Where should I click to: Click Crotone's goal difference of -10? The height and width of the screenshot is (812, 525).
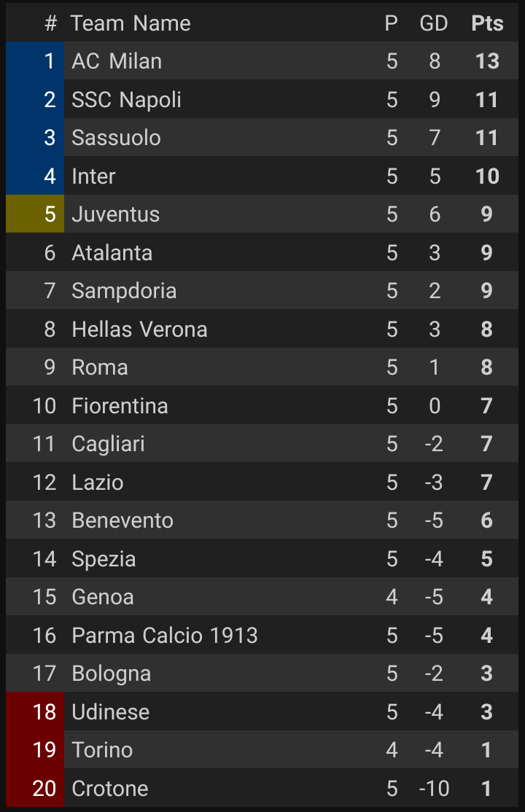pyautogui.click(x=434, y=789)
